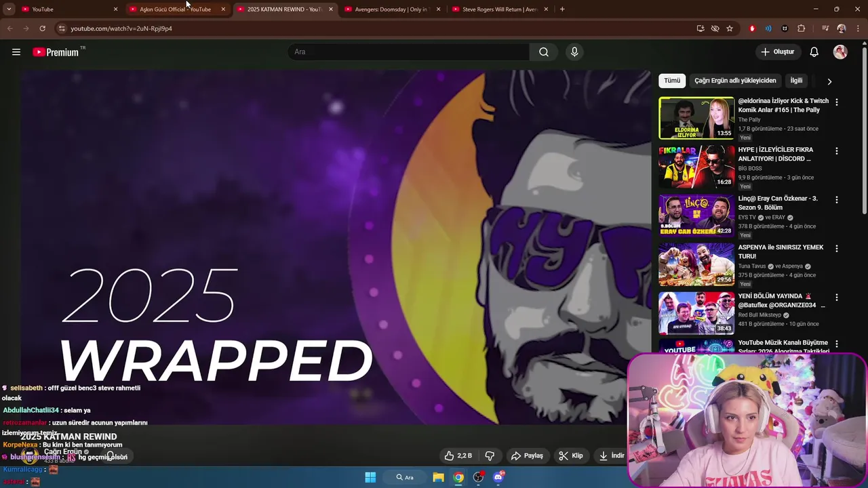The width and height of the screenshot is (868, 488).
Task: Open Chrome media controls icon
Action: pyautogui.click(x=825, y=28)
